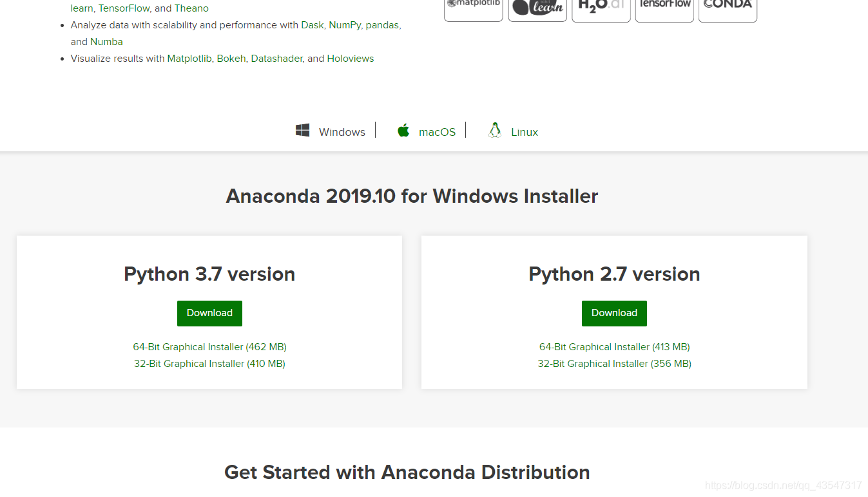Click the Apple logo icon

tap(403, 131)
